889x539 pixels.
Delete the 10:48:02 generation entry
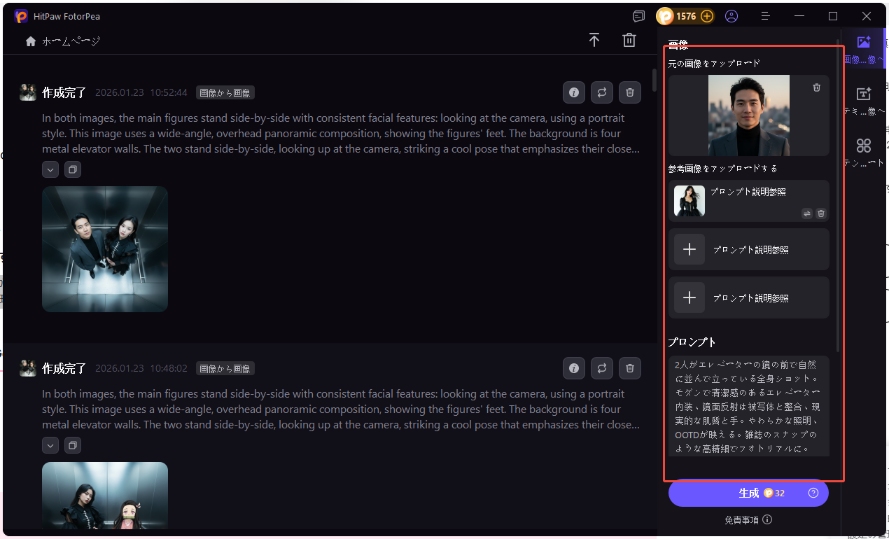629,368
